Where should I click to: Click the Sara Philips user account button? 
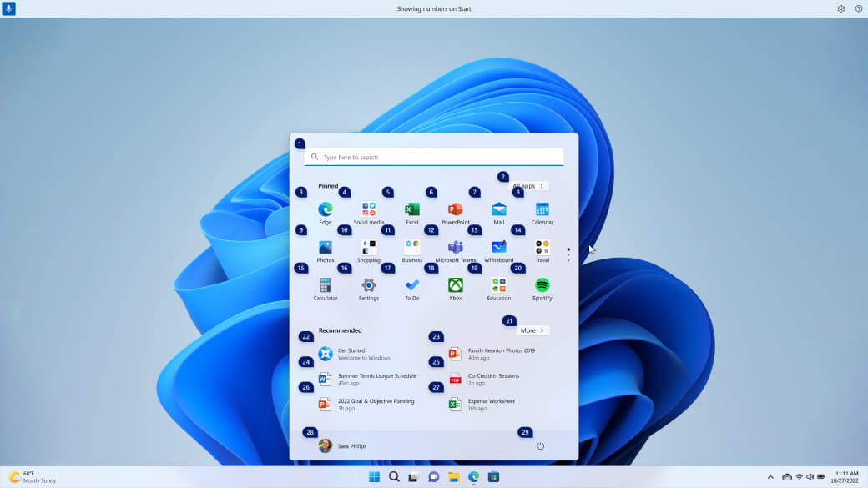(343, 446)
